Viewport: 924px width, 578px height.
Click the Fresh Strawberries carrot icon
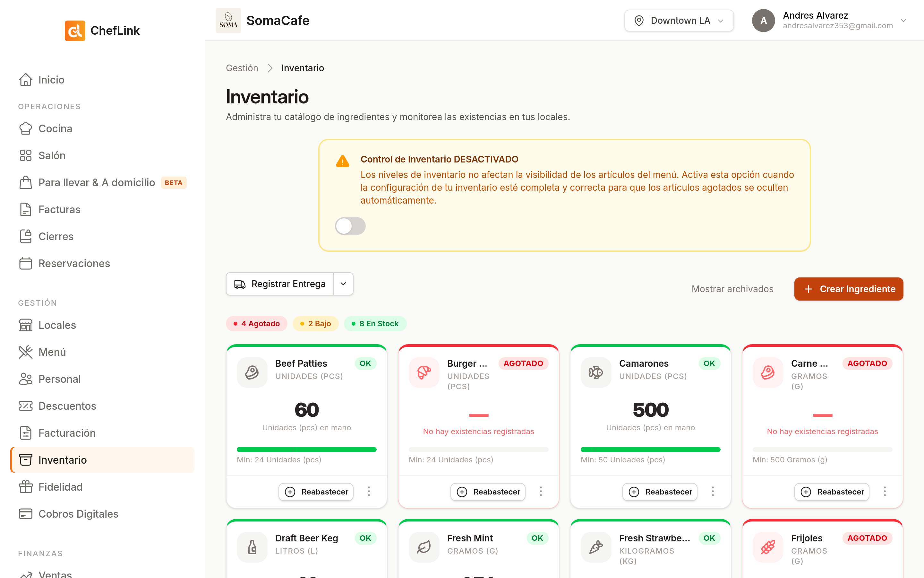pyautogui.click(x=596, y=547)
